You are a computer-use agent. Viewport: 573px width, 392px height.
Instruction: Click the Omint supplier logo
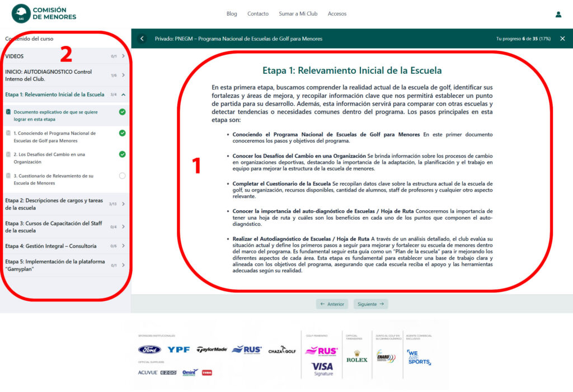click(190, 372)
